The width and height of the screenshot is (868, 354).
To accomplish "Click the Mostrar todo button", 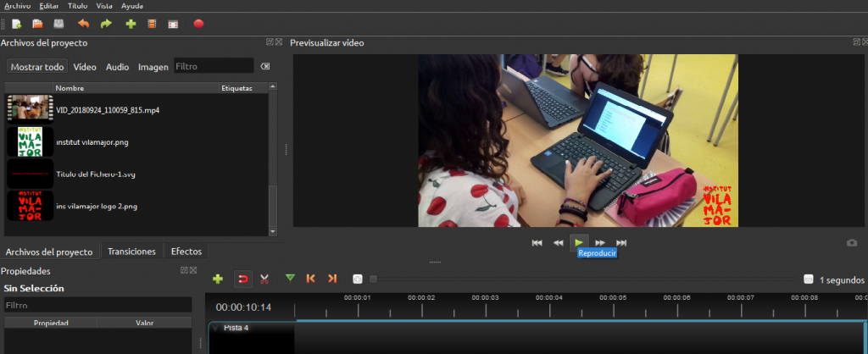I will pos(37,67).
